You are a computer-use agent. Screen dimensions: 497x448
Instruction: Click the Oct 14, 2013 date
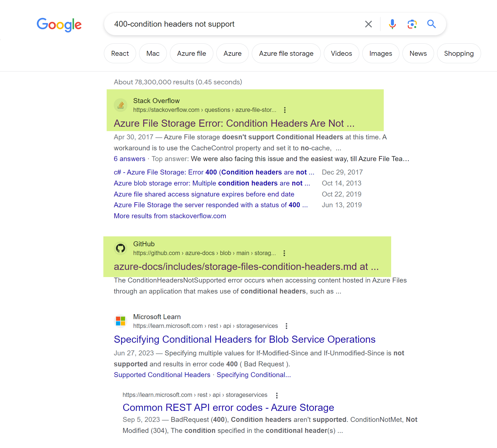point(341,183)
